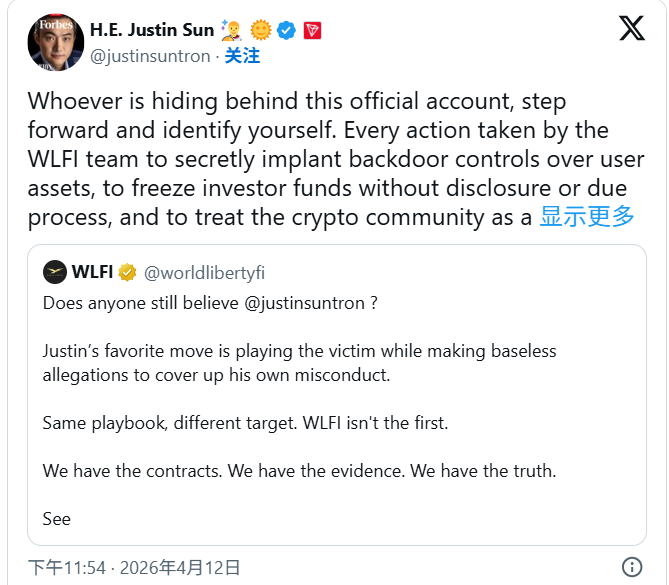Open the quoted tweet at "Same playbook, different target"
The image size is (669, 585).
[245, 423]
